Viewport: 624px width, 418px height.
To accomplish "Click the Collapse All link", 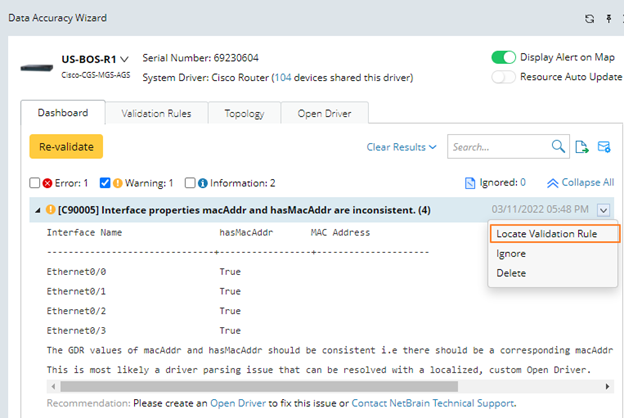I will coord(588,182).
